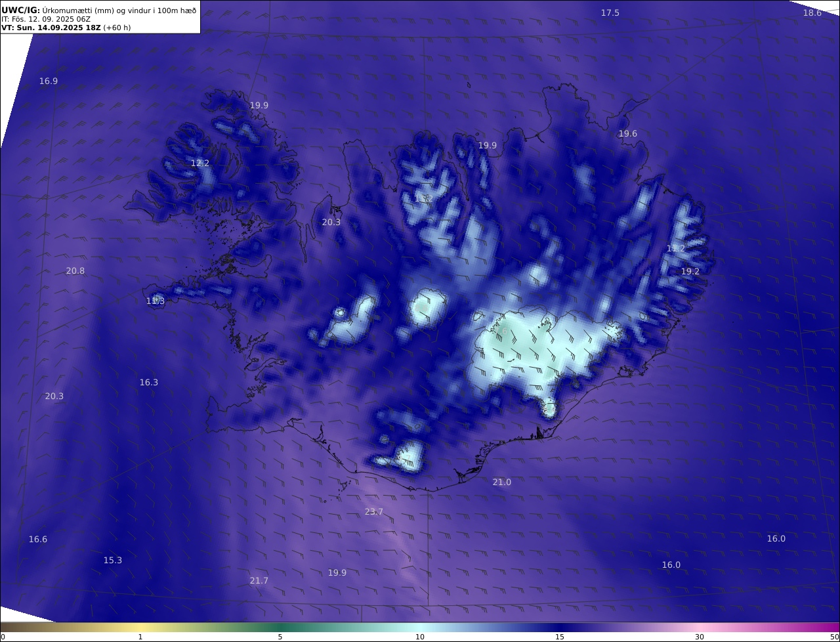Click the 16.9 value label
This screenshot has width=840, height=642.
coord(49,81)
